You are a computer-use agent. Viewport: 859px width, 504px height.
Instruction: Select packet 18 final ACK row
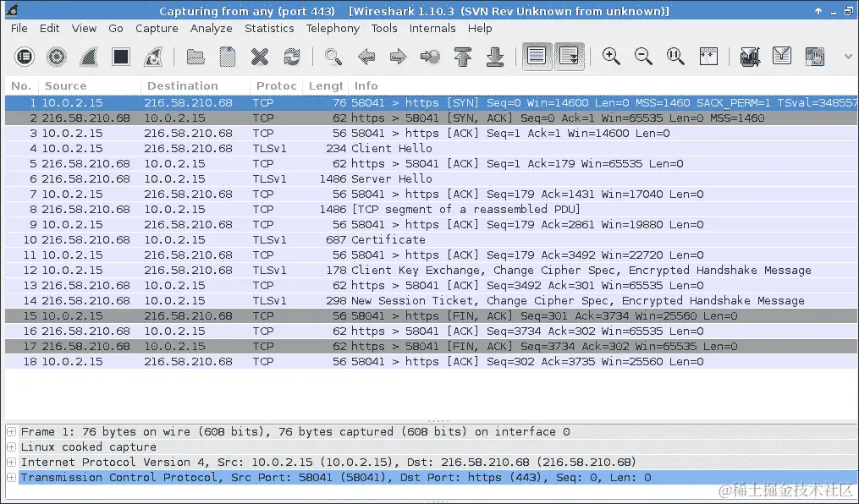click(431, 362)
